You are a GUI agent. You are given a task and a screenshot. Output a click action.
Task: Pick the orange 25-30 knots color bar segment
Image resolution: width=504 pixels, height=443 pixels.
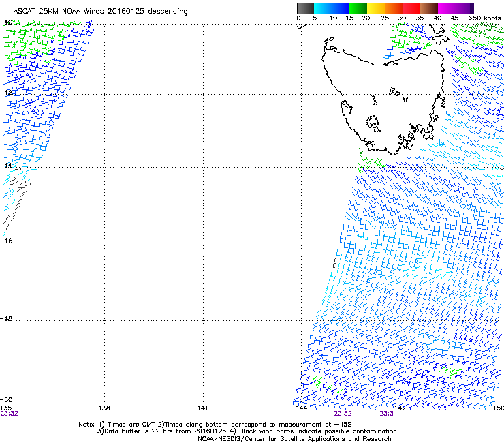(394, 8)
